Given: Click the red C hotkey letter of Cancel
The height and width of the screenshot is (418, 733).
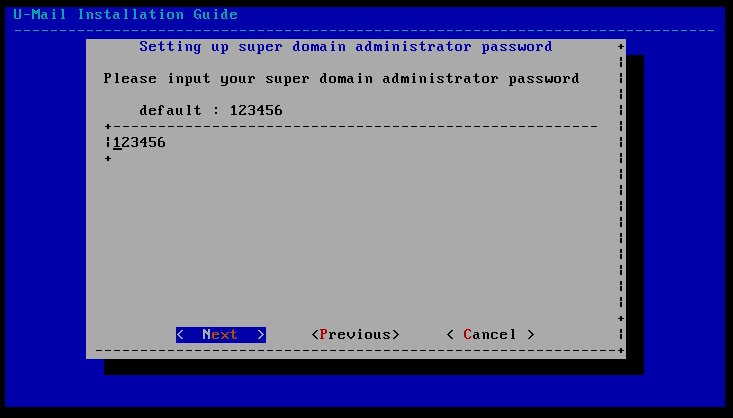Looking at the screenshot, I should 467,335.
